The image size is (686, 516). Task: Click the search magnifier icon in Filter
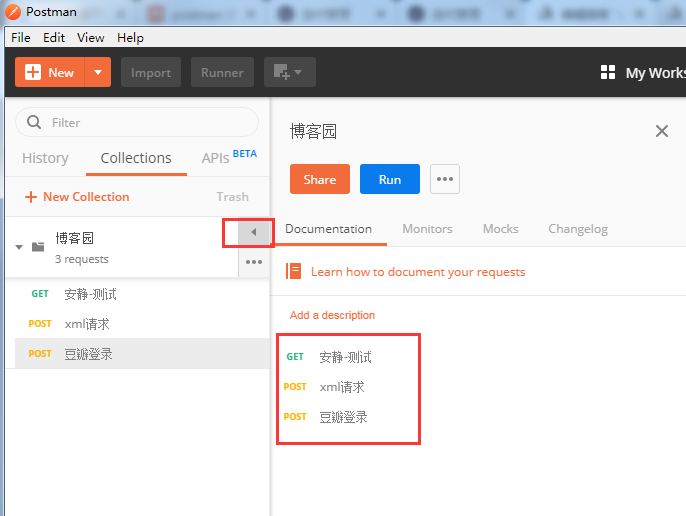(34, 122)
